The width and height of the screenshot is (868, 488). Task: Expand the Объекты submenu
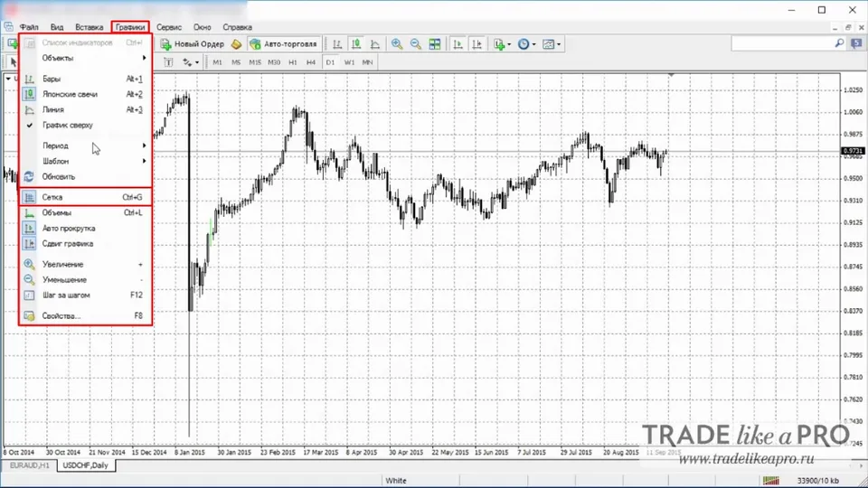[x=85, y=58]
